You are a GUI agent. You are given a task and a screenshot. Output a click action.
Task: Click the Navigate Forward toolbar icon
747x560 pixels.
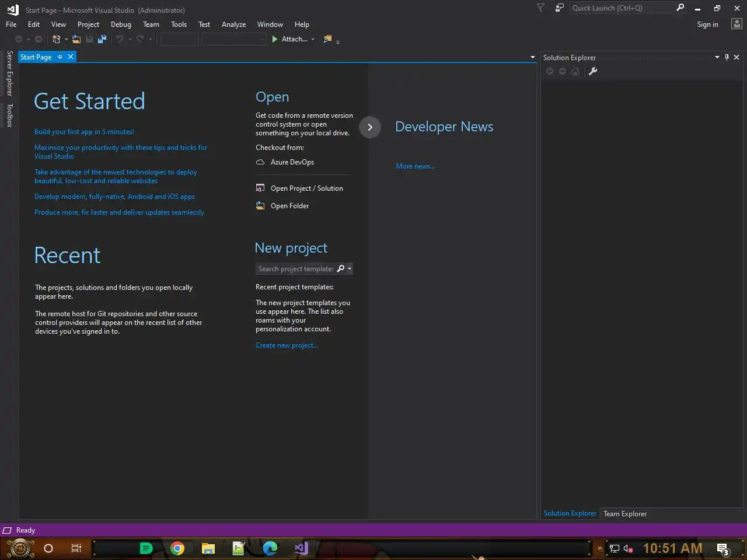pos(39,39)
